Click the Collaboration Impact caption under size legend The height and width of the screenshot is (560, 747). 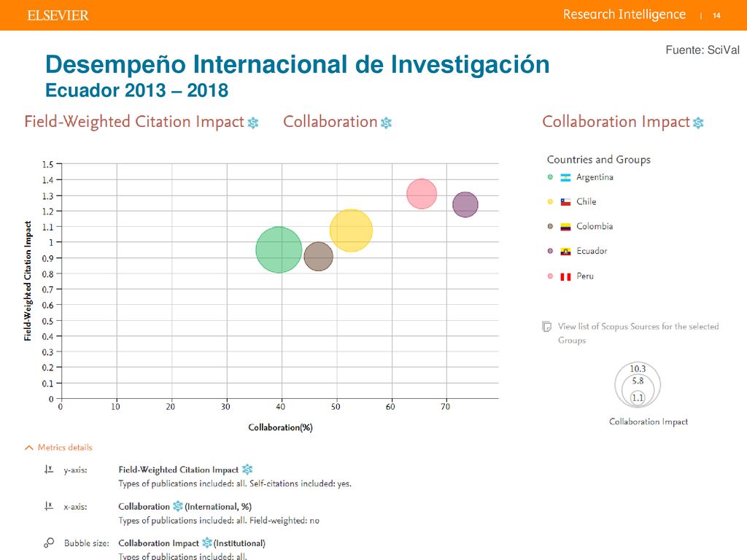649,422
